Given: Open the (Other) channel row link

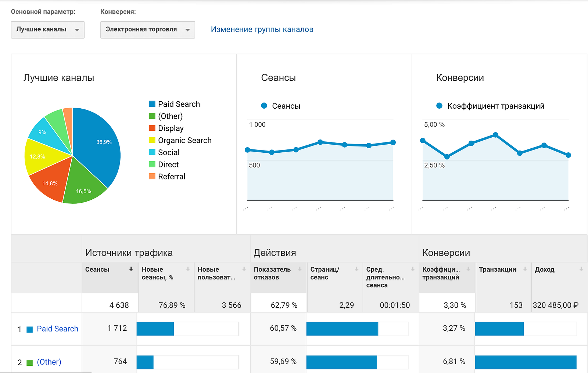Looking at the screenshot, I should pos(49,362).
